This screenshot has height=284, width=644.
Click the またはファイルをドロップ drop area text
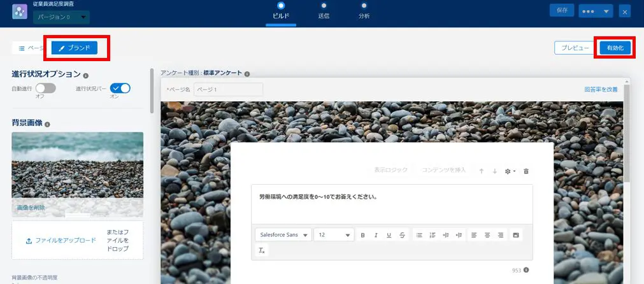[x=117, y=241]
